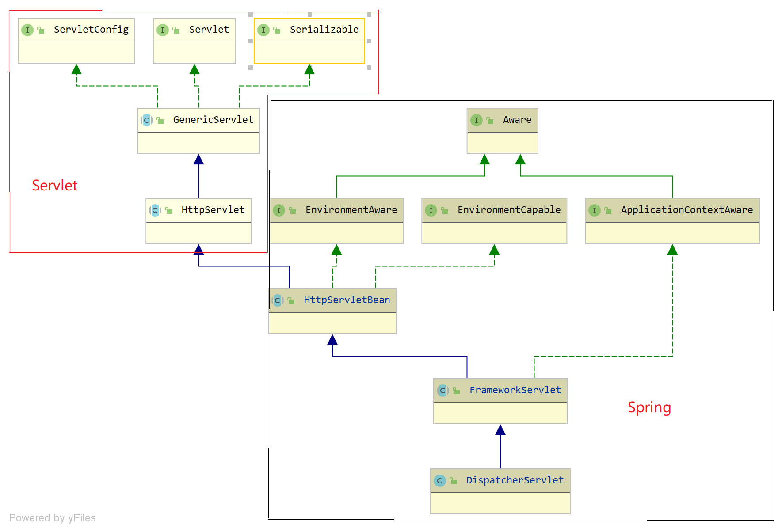Select the interface icon on Serializable

coord(263,30)
